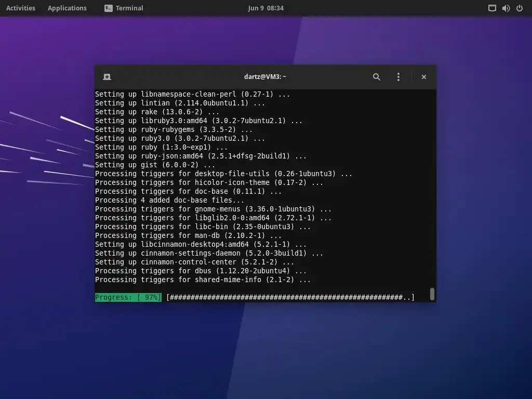This screenshot has width=532, height=399.
Task: Click line 'Setting up lintian (2.114.0ubuntu1.1)'
Action: click(180, 103)
